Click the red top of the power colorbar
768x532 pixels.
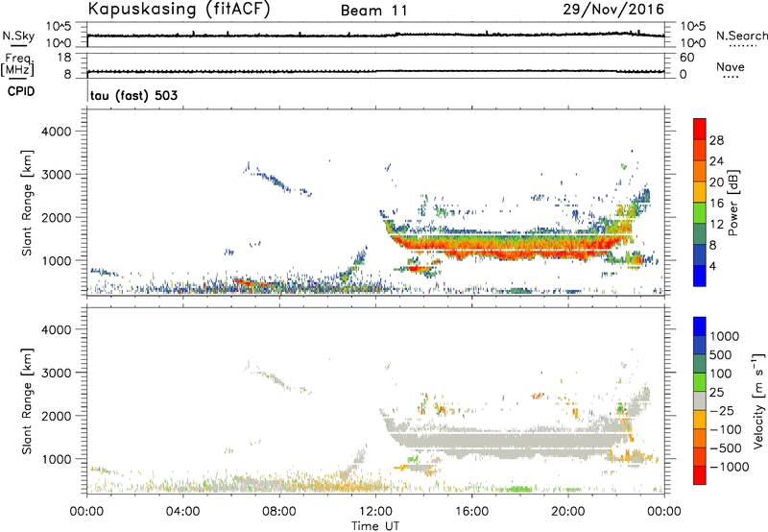point(700,129)
